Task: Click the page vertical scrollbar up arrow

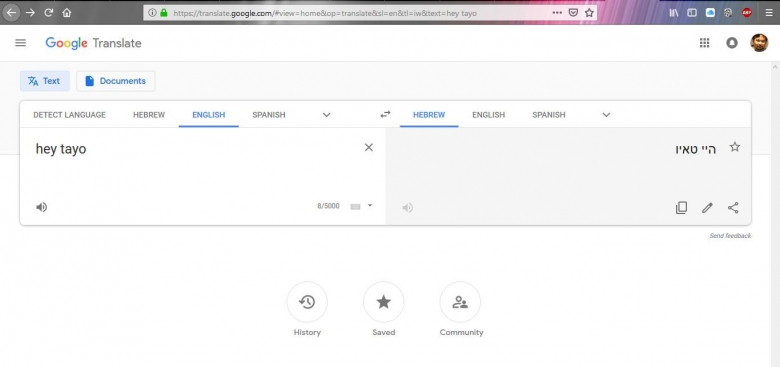Action: [x=775, y=66]
